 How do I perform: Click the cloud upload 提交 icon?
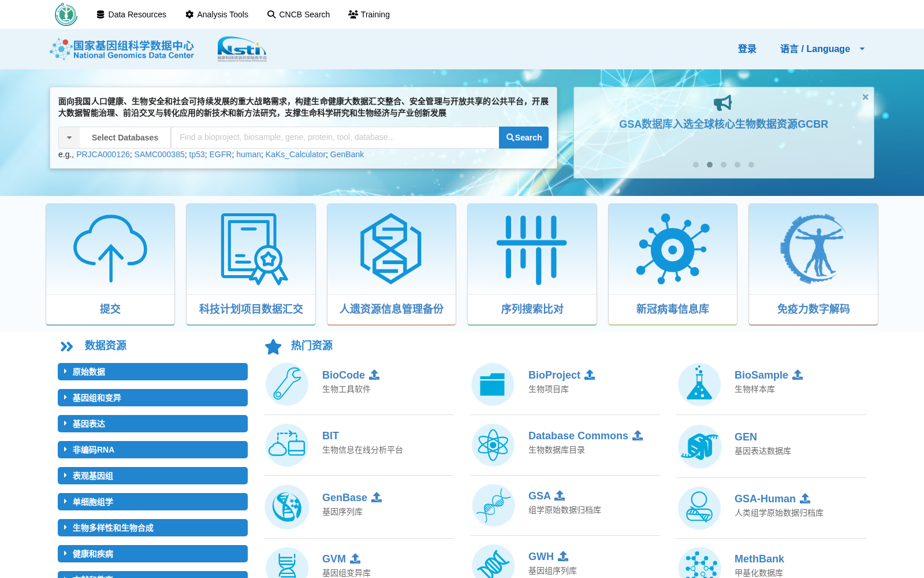[x=110, y=249]
